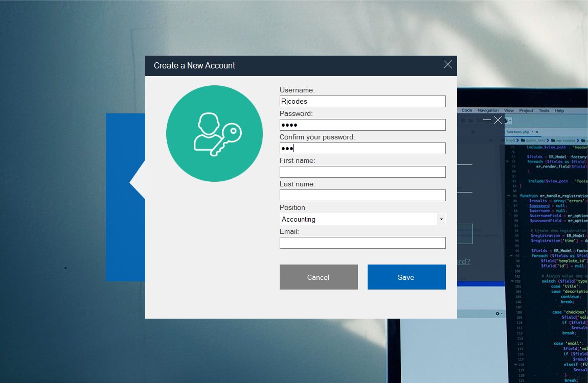Image resolution: width=588 pixels, height=383 pixels.
Task: Click the Confirm your password field
Action: tap(362, 148)
